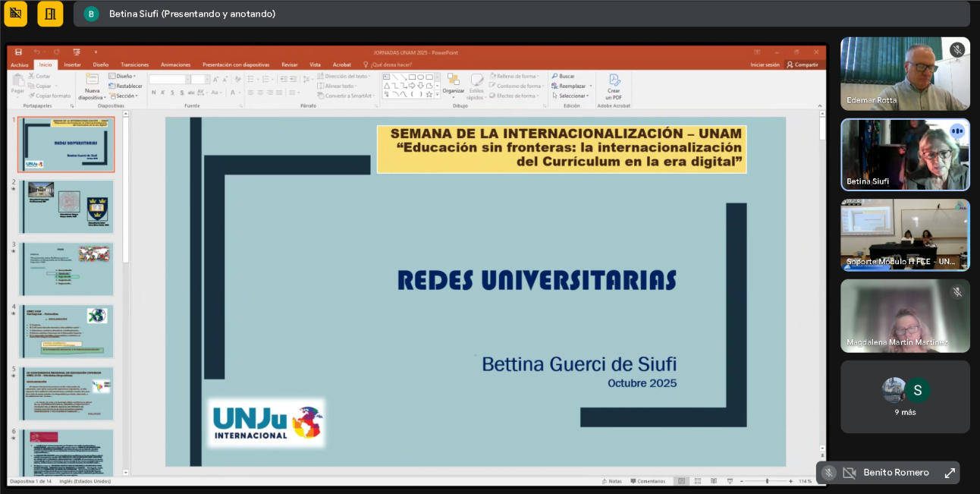The width and height of the screenshot is (980, 494).
Task: Expand the Relleno de forma dropdown
Action: click(516, 76)
